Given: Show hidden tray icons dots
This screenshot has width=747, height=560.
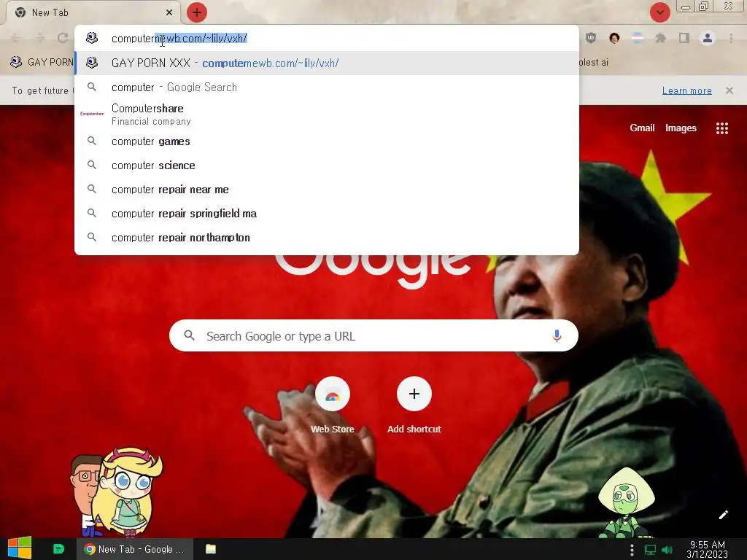Looking at the screenshot, I should [x=632, y=550].
